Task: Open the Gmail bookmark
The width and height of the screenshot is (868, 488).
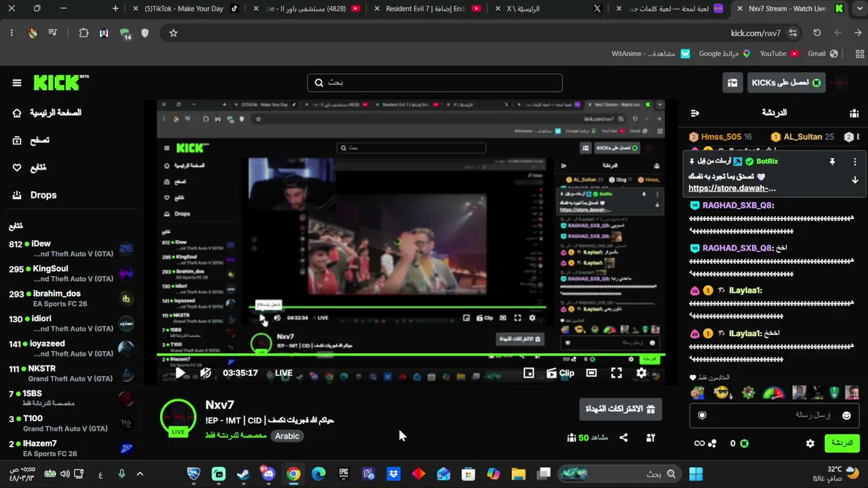Action: [823, 54]
